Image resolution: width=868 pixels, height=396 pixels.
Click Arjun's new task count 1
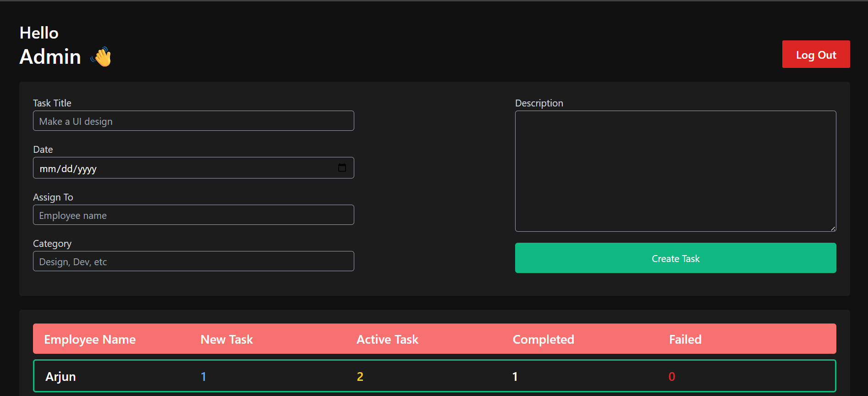[x=203, y=377]
